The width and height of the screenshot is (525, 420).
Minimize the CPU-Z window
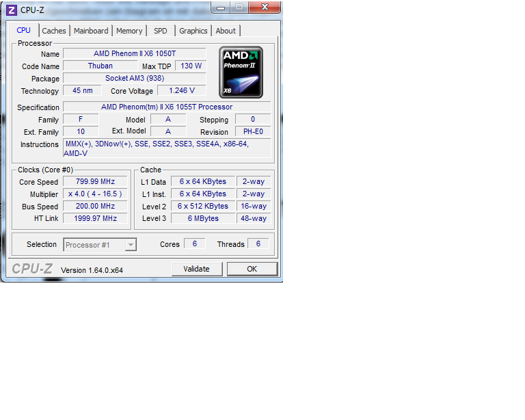[x=221, y=8]
